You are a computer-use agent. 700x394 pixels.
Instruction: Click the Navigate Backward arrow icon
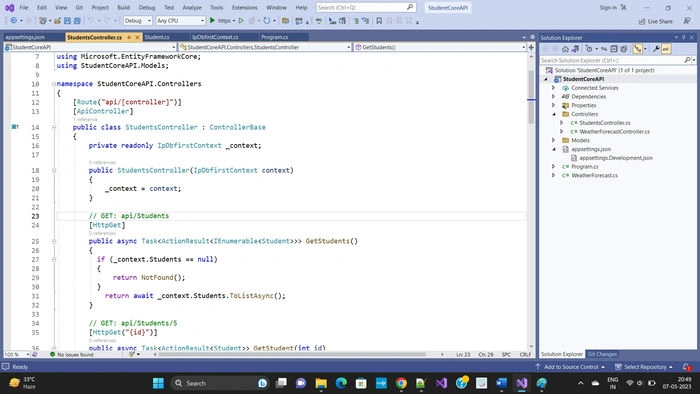(14, 21)
